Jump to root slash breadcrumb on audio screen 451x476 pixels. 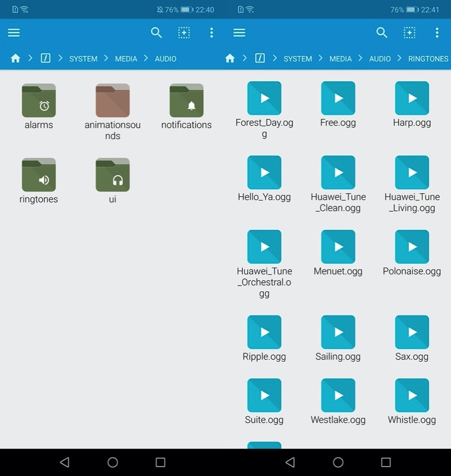point(46,59)
